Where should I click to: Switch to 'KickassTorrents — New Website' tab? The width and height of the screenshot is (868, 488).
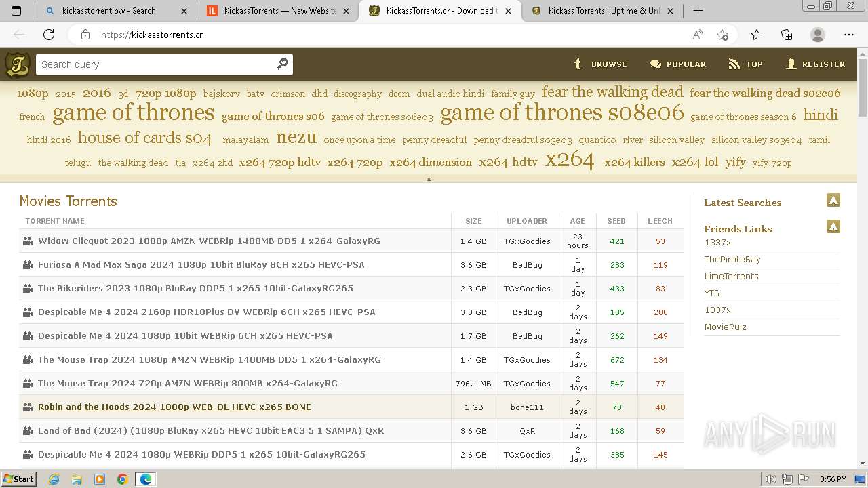tap(280, 11)
